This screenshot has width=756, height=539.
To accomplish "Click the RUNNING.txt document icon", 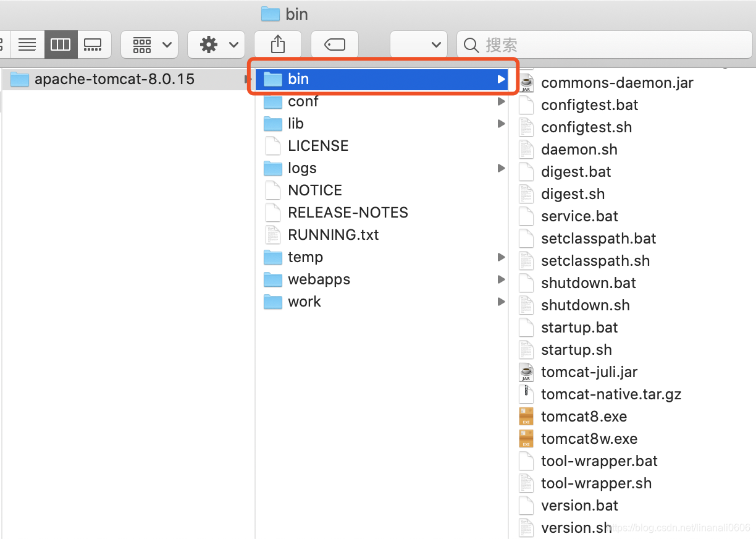I will 273,235.
